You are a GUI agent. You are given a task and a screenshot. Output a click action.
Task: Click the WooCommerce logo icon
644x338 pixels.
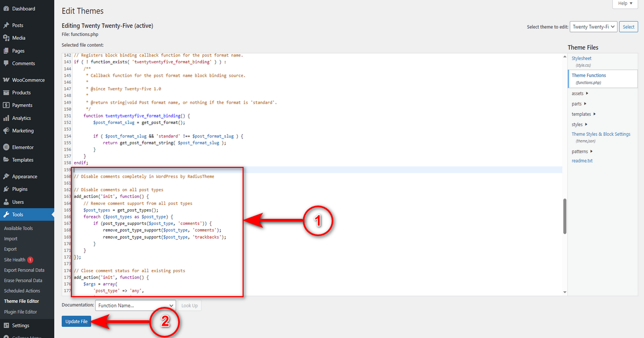pos(6,80)
